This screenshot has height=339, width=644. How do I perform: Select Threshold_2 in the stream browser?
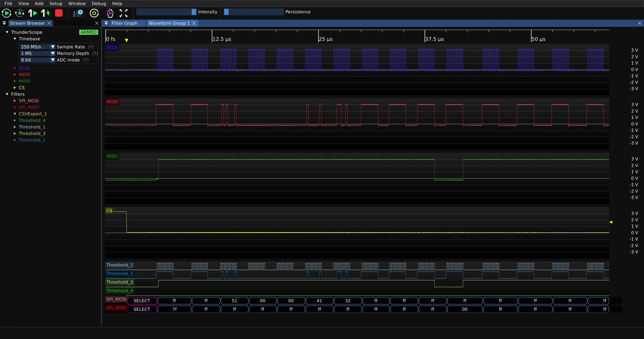(32, 140)
